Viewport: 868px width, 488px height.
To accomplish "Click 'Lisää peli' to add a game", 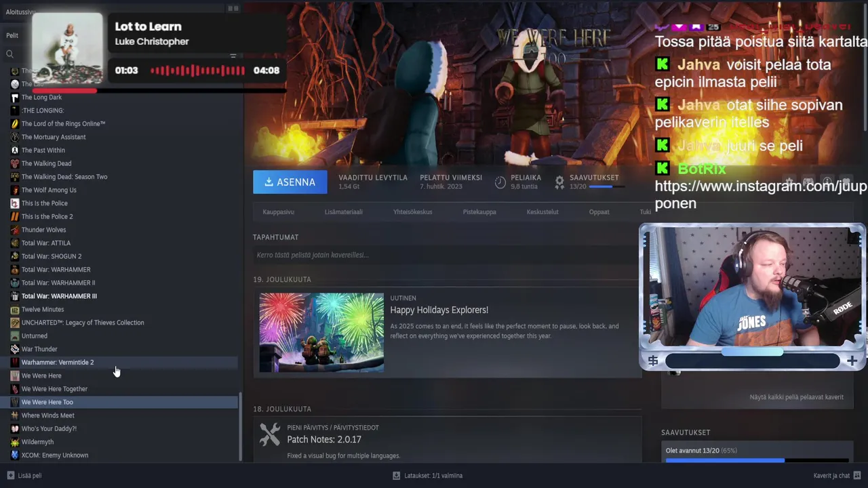I will [x=30, y=476].
